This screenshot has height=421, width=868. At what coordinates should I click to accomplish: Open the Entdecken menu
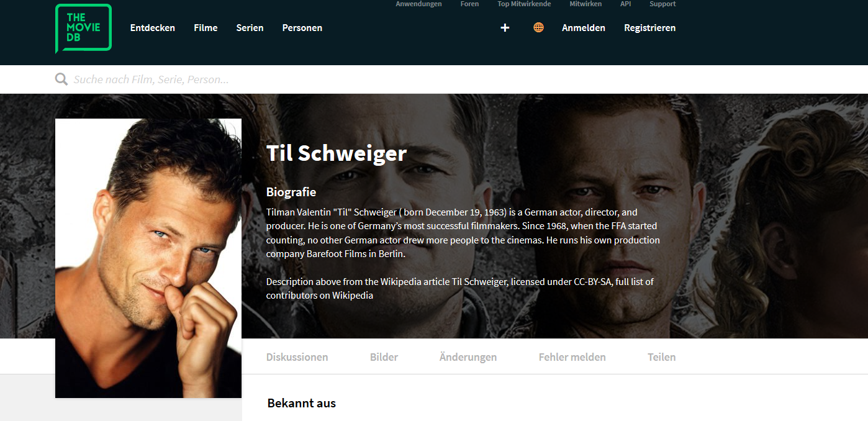[x=153, y=28]
